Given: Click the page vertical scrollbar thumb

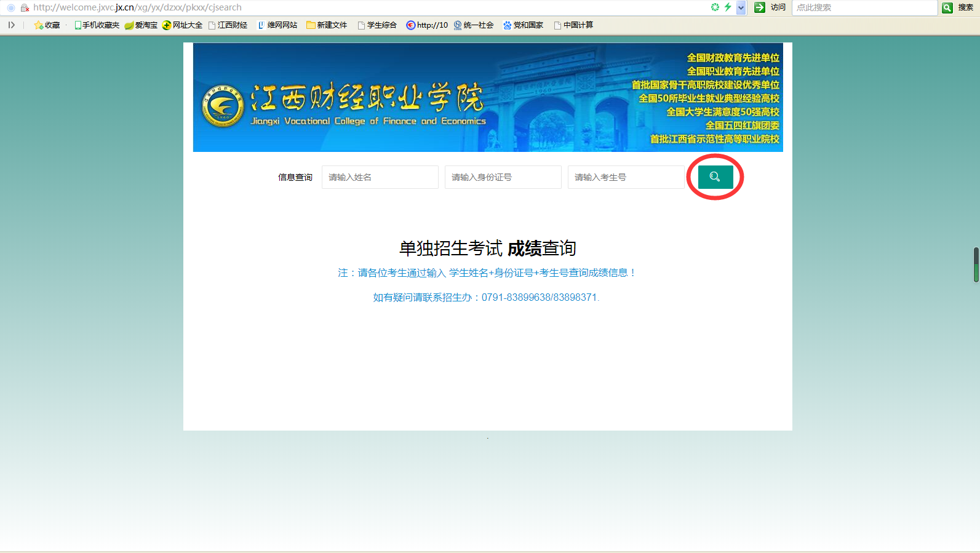Looking at the screenshot, I should pos(976,265).
